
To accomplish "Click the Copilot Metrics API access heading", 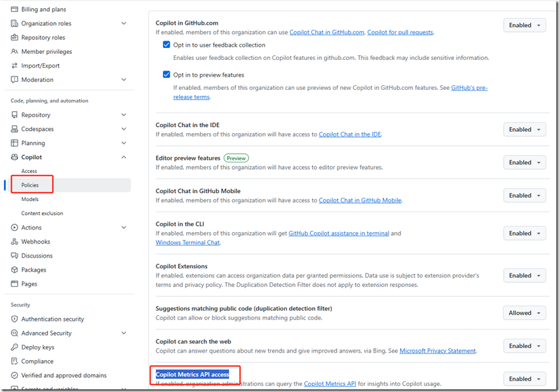I will point(192,374).
